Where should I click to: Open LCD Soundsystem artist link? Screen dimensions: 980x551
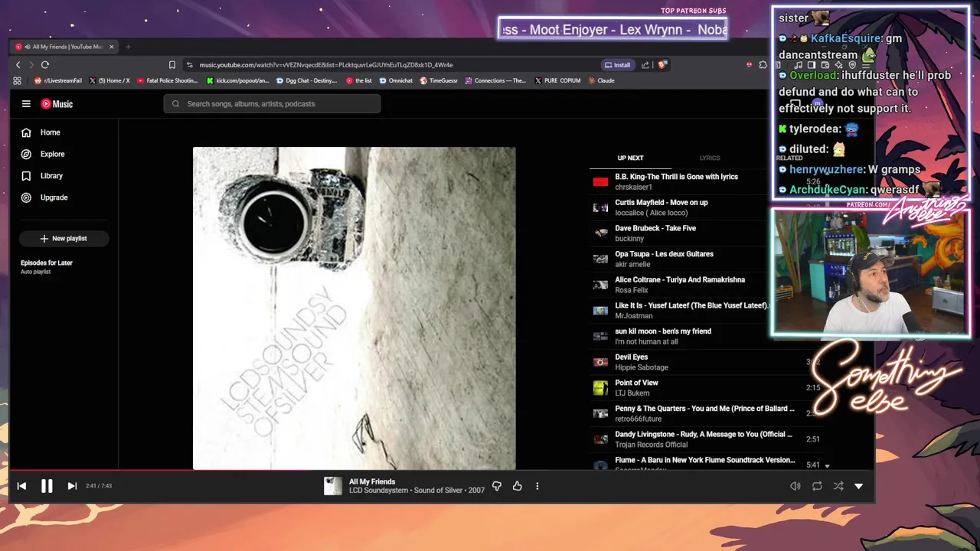point(380,491)
